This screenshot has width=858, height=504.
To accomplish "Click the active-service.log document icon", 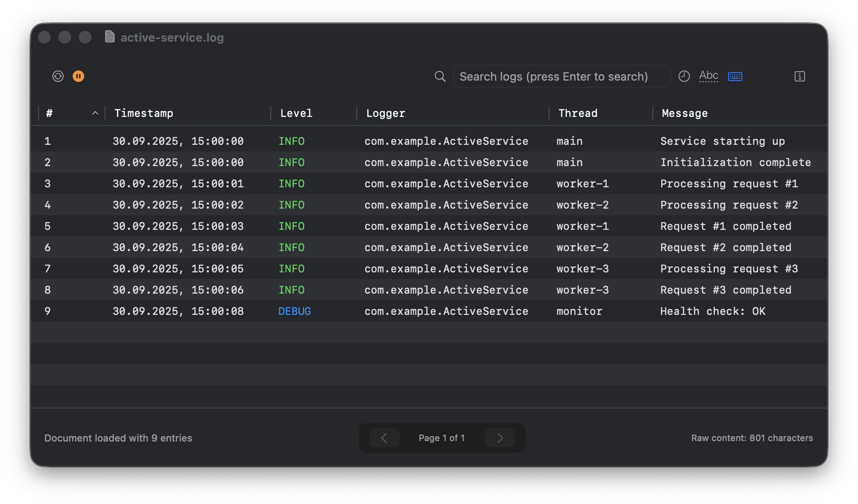I will click(x=110, y=37).
